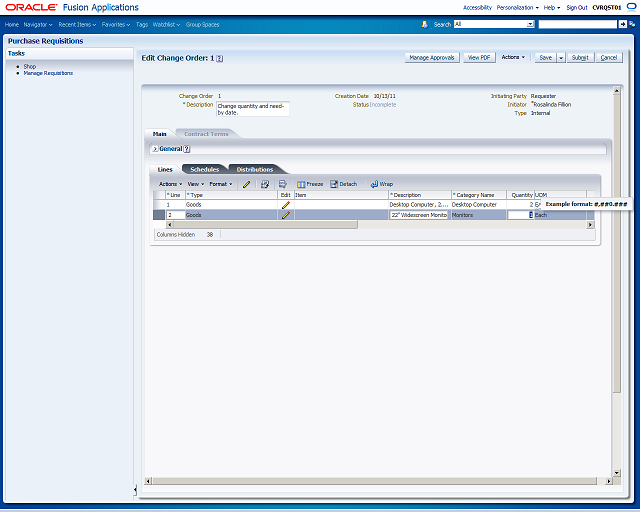Image resolution: width=640 pixels, height=512 pixels.
Task: Submit the change order
Action: pos(580,58)
